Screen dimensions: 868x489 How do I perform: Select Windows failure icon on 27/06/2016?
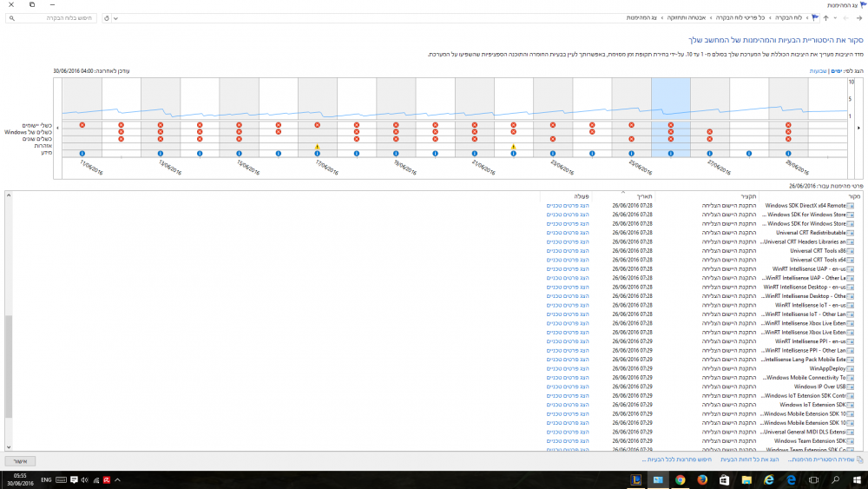point(710,132)
